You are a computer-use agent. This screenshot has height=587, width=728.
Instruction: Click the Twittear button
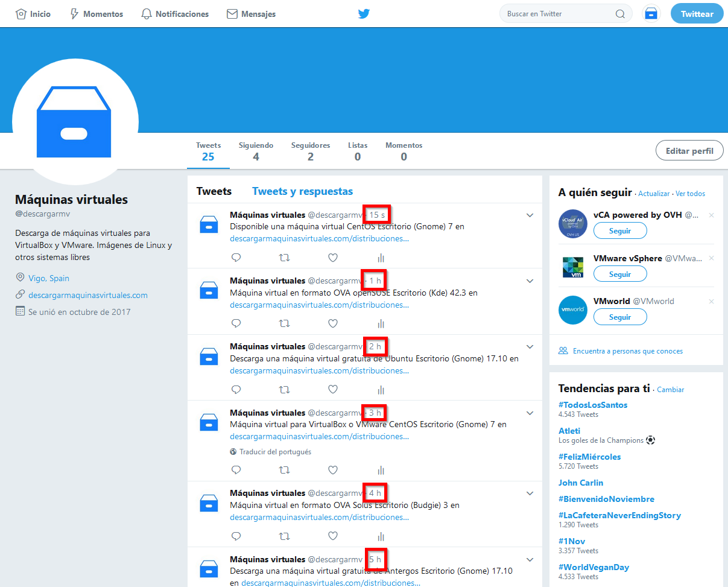697,14
